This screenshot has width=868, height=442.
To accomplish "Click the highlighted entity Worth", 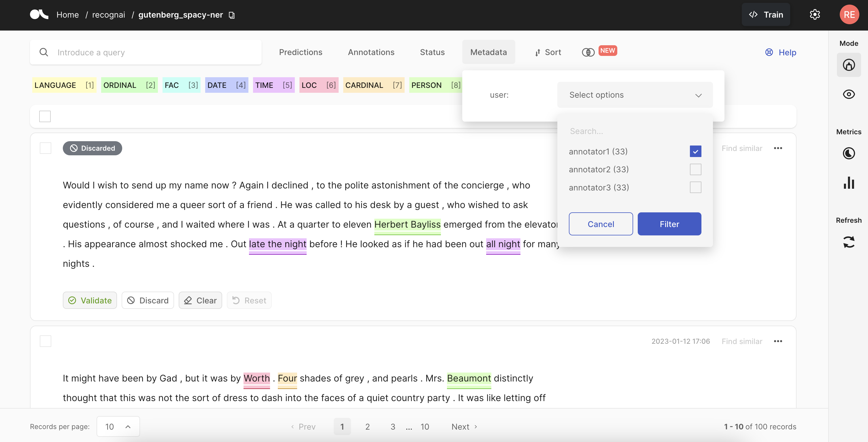I will click(257, 378).
